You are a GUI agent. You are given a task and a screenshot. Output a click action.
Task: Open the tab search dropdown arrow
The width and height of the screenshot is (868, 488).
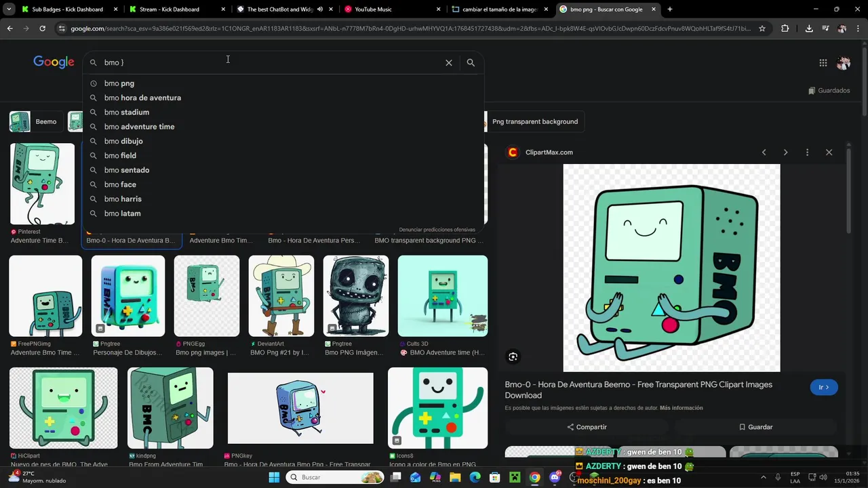9,9
